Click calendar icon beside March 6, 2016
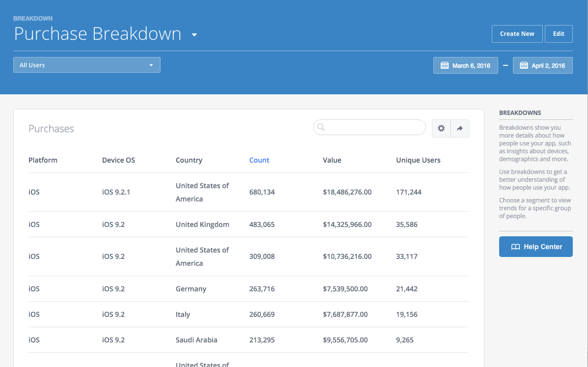 pos(444,65)
